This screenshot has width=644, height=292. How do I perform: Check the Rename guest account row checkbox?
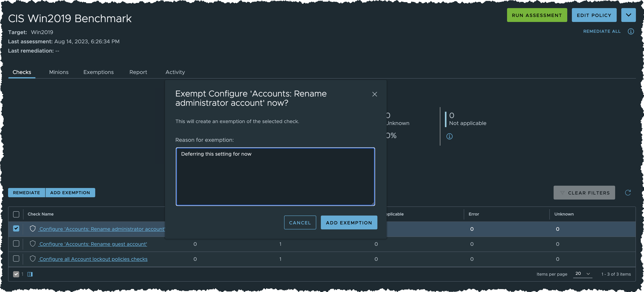(x=16, y=243)
